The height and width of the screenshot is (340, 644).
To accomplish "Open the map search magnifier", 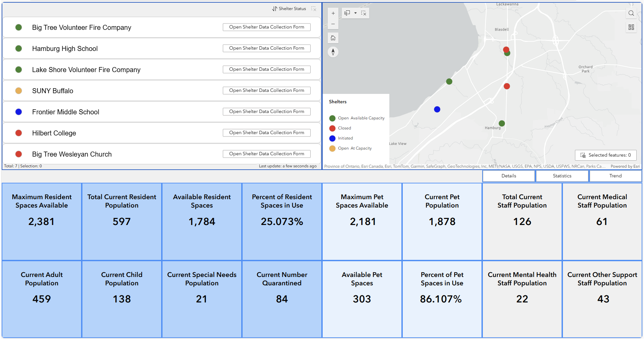I will (631, 13).
